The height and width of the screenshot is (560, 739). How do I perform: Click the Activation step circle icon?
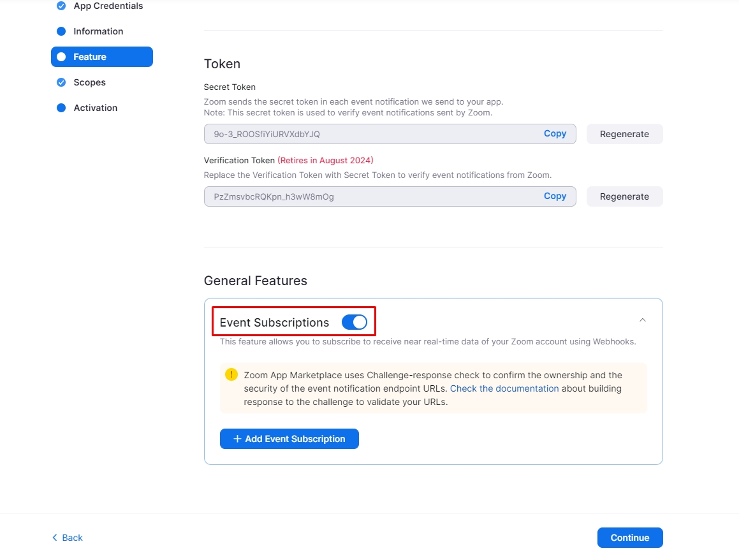(x=61, y=108)
